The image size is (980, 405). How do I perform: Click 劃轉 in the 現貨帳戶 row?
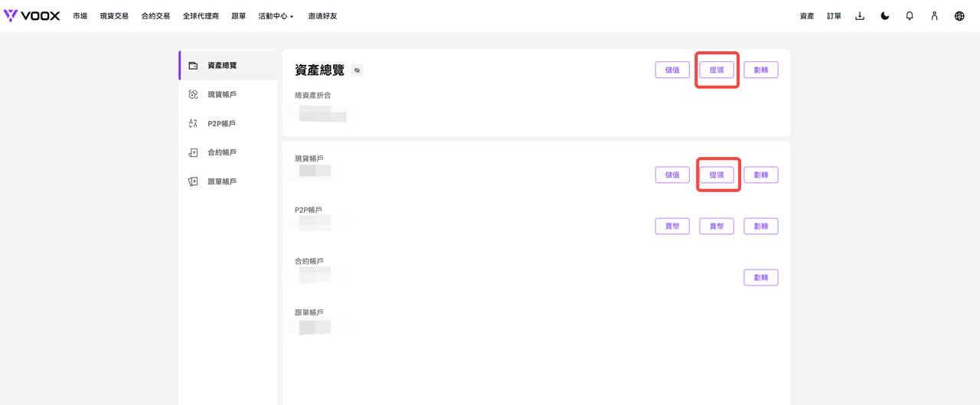coord(761,175)
